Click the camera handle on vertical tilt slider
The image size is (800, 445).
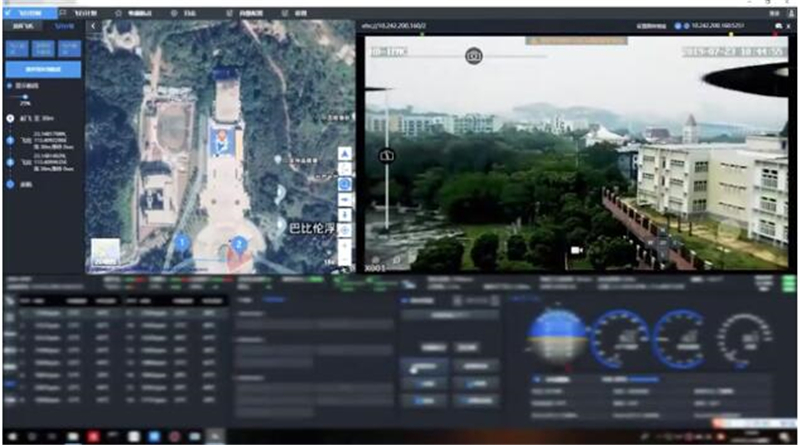387,155
